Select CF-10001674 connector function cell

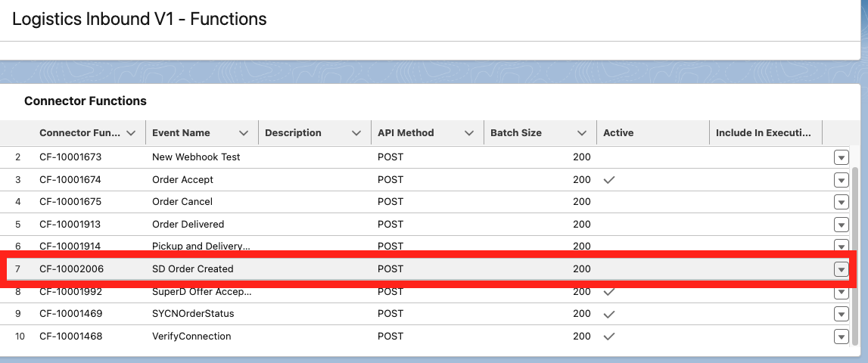click(x=70, y=180)
